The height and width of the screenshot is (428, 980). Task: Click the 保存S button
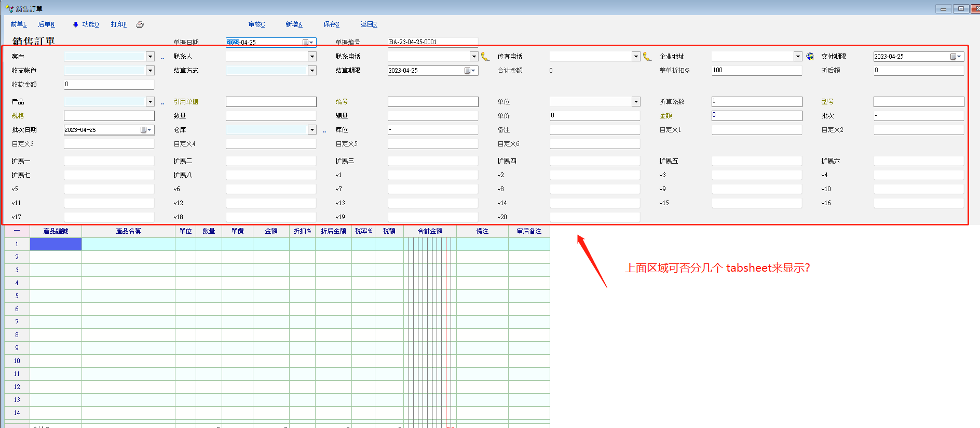(331, 24)
